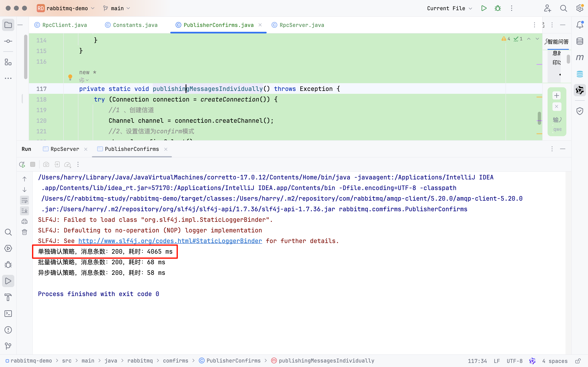Click the editor vertical scrollbar thumb

click(x=539, y=118)
